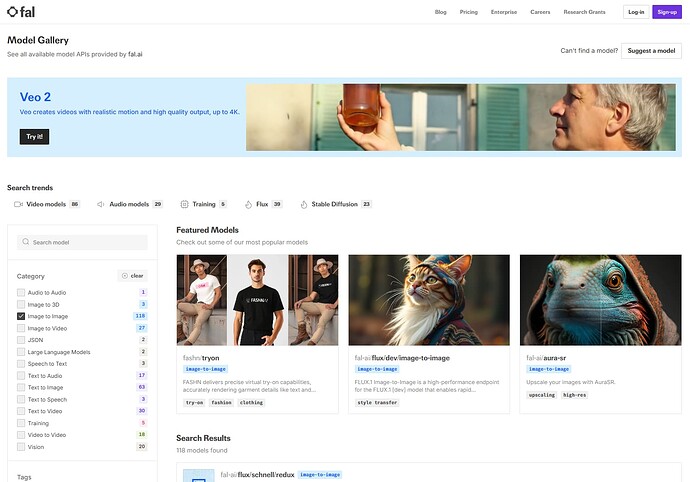Click the Veo 2 banner title
Viewport: 690px width, 482px height.
click(x=35, y=97)
